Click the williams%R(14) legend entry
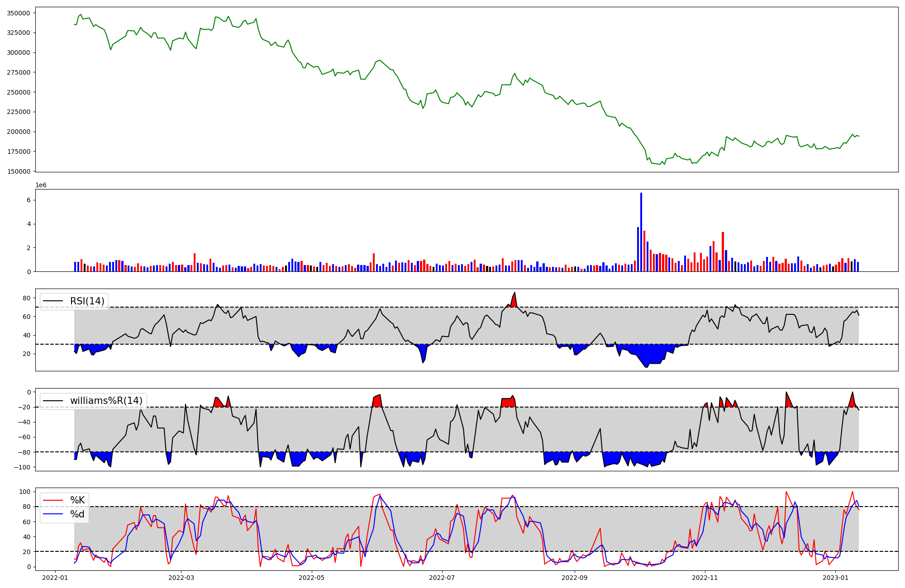The height and width of the screenshot is (588, 905). (x=106, y=401)
